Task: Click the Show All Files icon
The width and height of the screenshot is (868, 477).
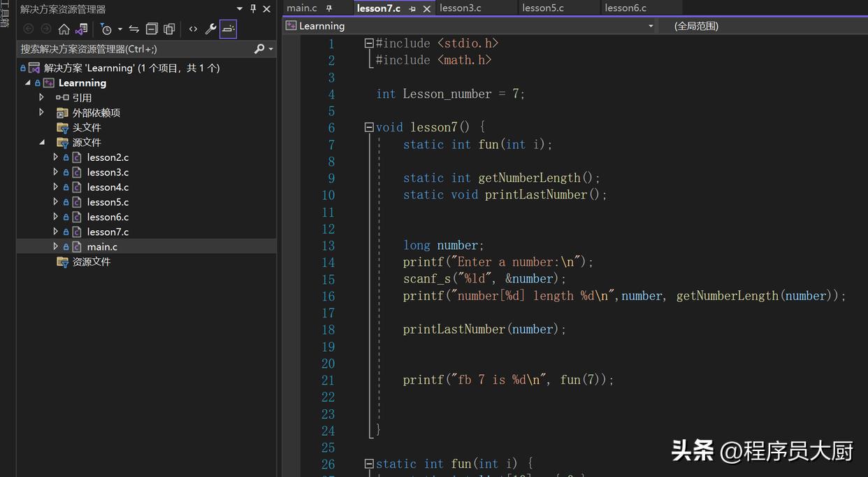Action: point(169,29)
